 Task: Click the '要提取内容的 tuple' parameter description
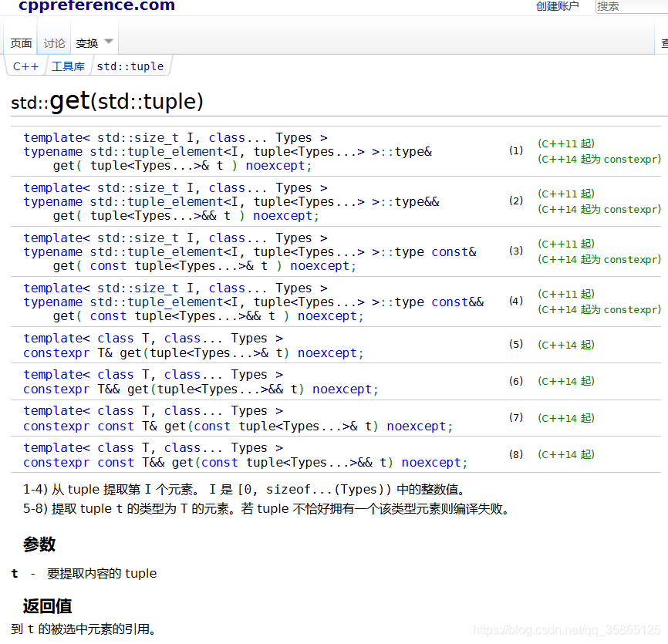(x=102, y=574)
